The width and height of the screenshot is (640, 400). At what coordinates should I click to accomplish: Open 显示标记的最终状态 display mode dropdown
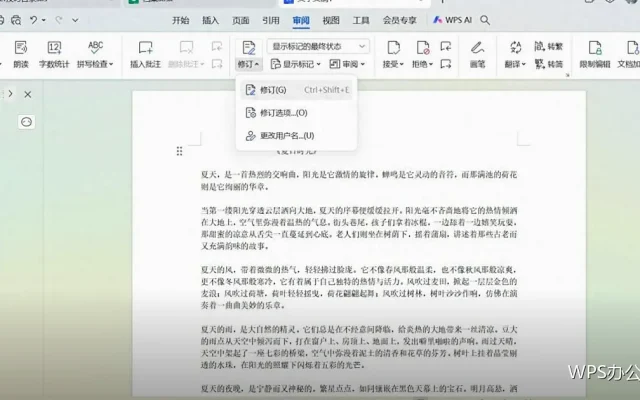[x=318, y=46]
